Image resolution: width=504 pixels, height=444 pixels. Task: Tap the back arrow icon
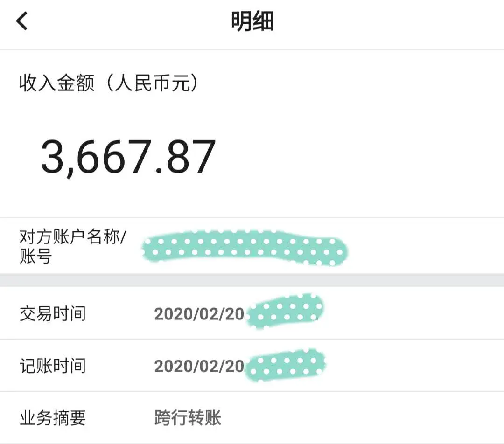click(21, 21)
